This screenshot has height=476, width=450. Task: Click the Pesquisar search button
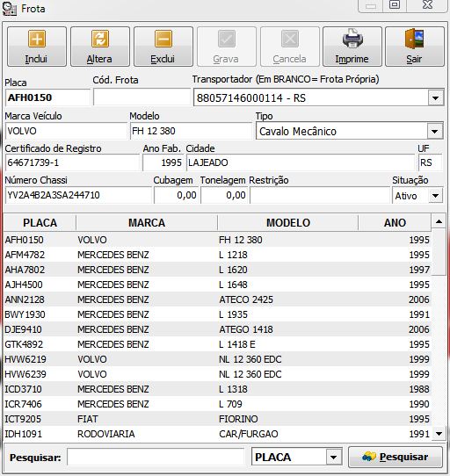pyautogui.click(x=396, y=457)
